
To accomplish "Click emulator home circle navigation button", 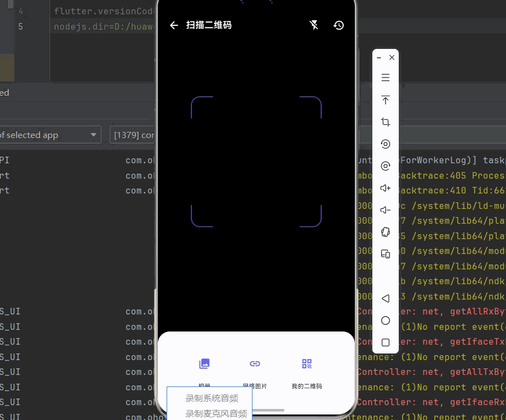I will pyautogui.click(x=386, y=320).
